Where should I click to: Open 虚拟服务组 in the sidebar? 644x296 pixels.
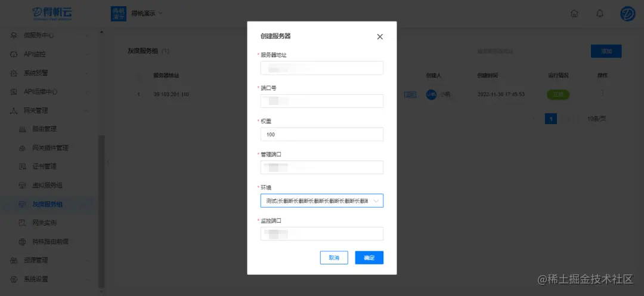pos(47,186)
